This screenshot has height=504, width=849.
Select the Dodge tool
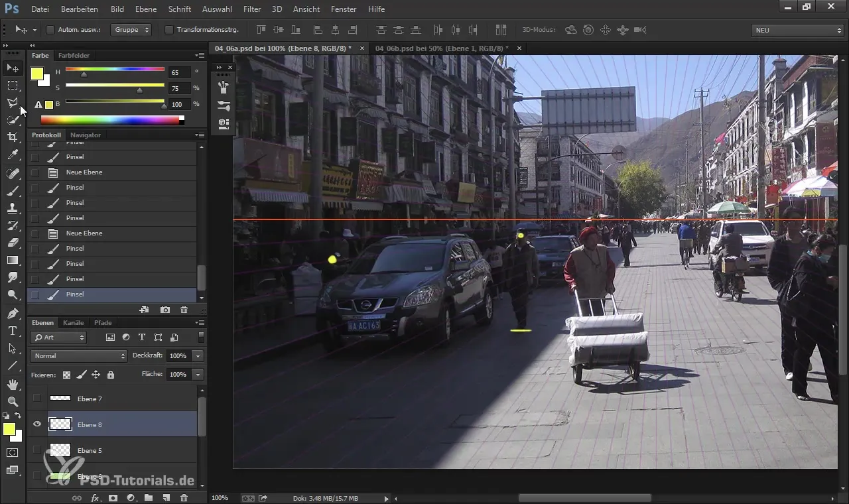[13, 295]
